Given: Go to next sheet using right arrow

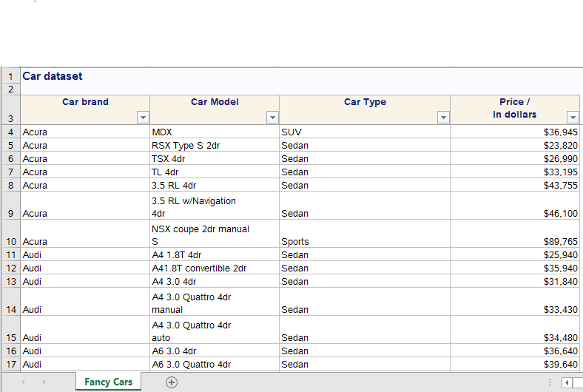Looking at the screenshot, I should pyautogui.click(x=44, y=382).
